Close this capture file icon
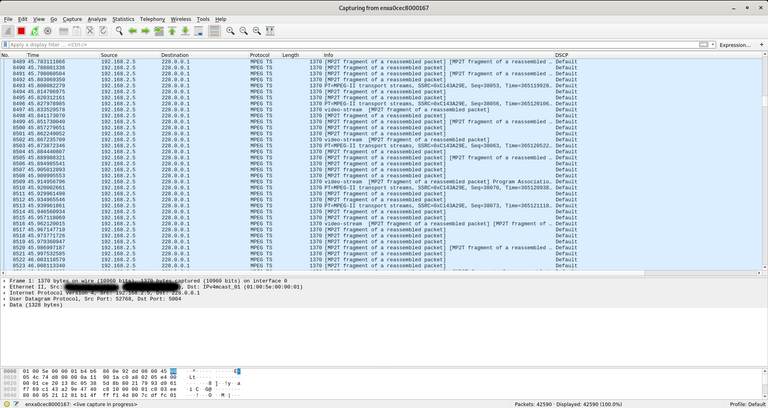768x408 pixels. [x=90, y=31]
